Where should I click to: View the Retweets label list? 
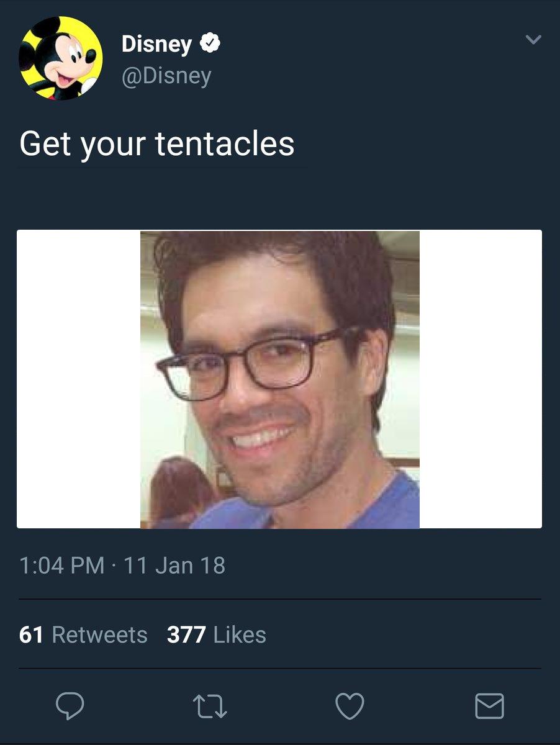pyautogui.click(x=100, y=634)
